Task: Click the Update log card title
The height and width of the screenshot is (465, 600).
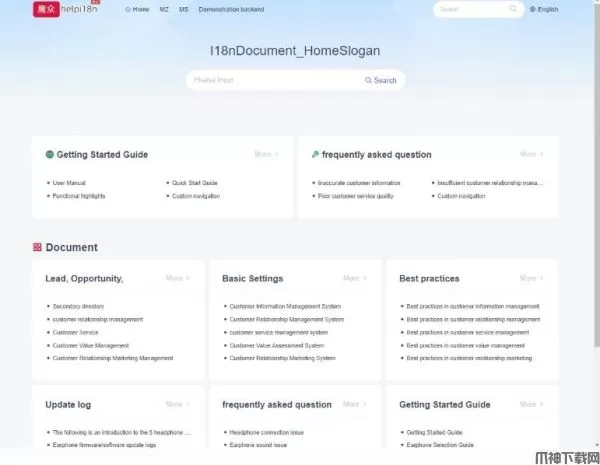Action: [68, 405]
